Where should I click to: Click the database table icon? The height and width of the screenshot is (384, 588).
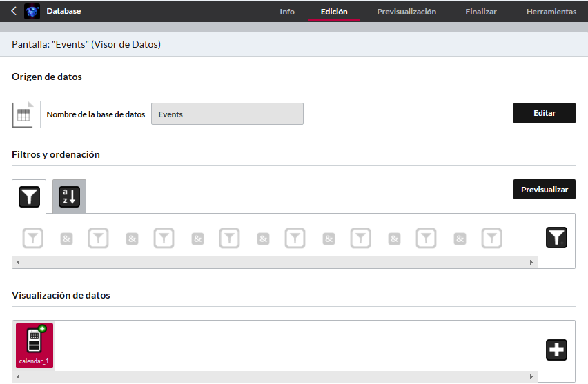23,114
